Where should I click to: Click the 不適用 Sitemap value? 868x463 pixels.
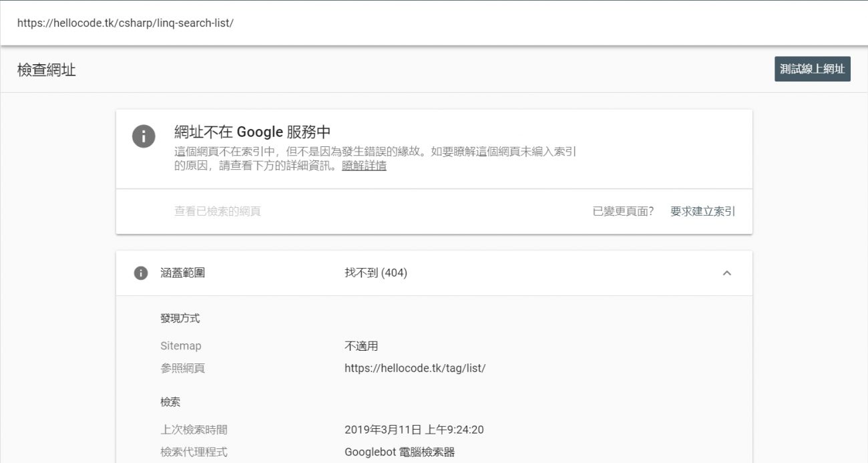(361, 346)
